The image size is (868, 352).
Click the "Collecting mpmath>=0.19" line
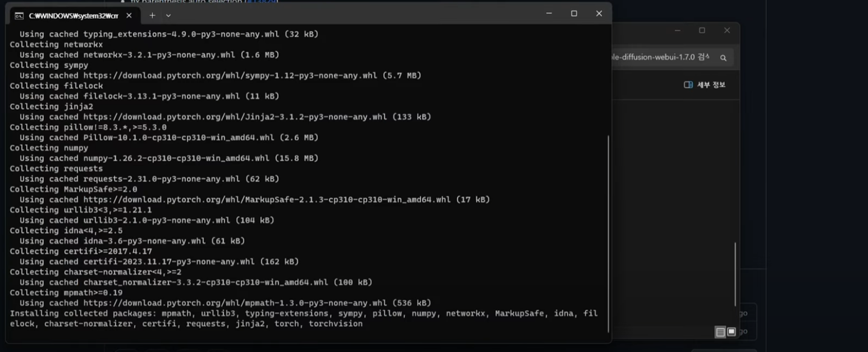[x=66, y=292]
